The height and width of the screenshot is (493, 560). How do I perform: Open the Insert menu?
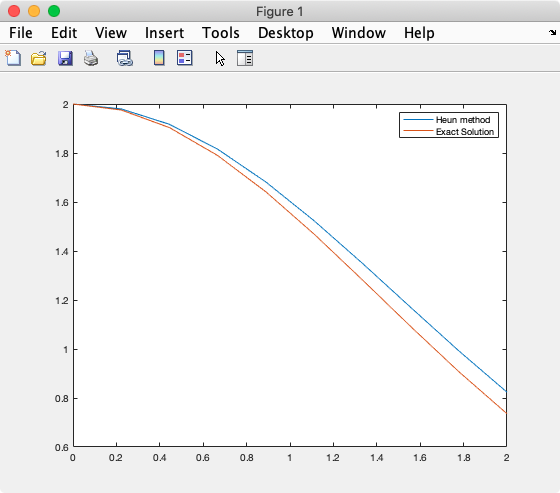pyautogui.click(x=164, y=33)
